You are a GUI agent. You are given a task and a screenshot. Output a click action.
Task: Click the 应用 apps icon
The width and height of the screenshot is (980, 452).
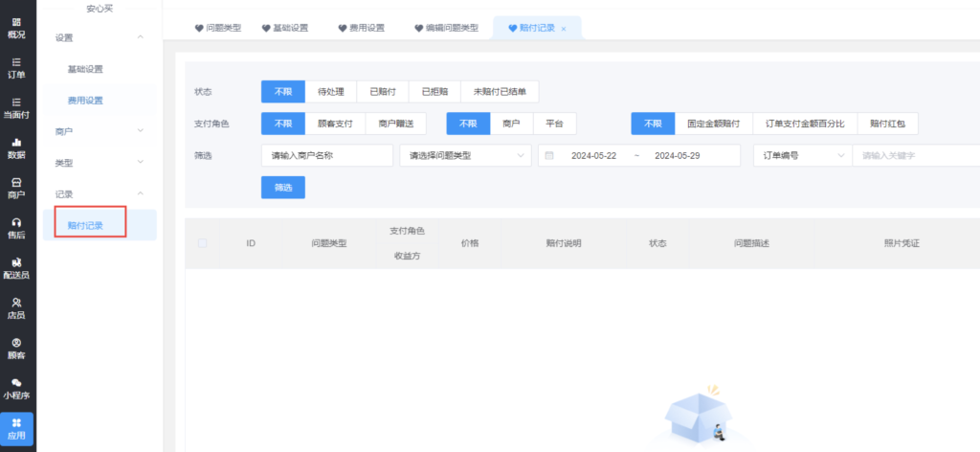(x=17, y=428)
